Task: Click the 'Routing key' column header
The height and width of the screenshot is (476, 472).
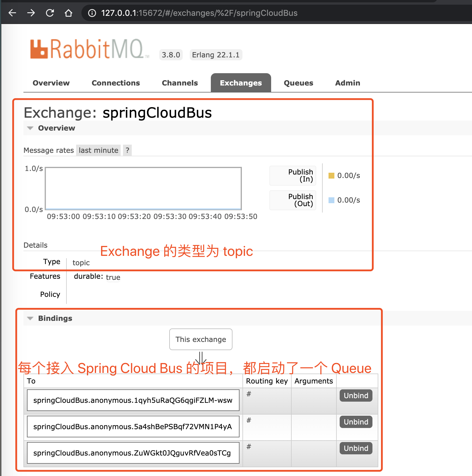Action: coord(267,381)
